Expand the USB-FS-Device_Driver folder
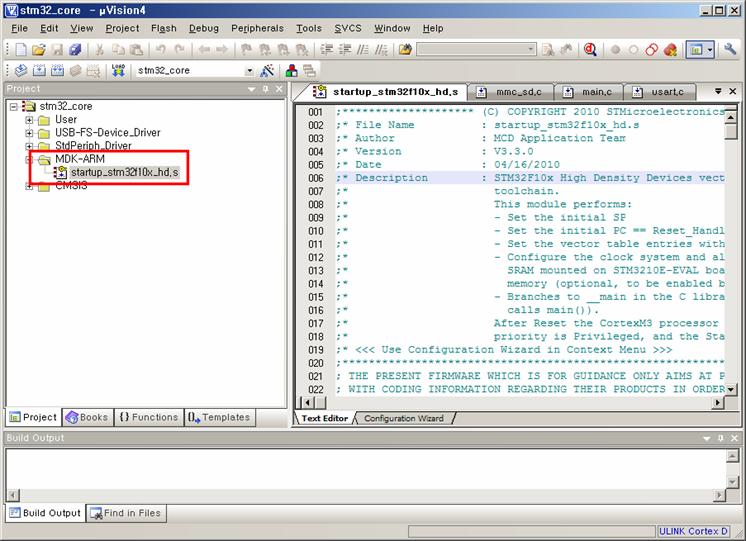The image size is (746, 541). click(x=29, y=133)
